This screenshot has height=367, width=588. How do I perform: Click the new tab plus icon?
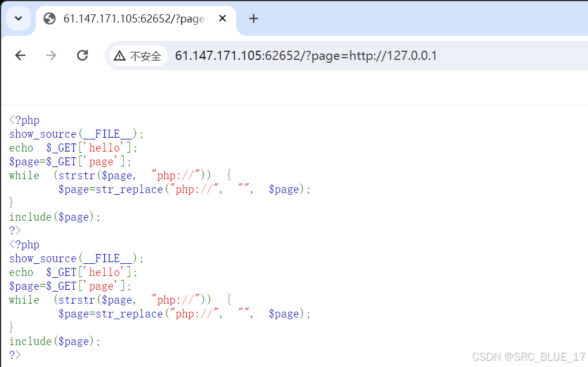253,18
